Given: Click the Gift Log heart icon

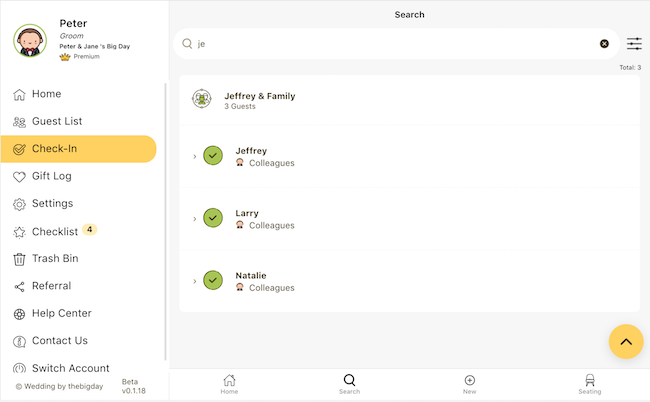Looking at the screenshot, I should 19,176.
